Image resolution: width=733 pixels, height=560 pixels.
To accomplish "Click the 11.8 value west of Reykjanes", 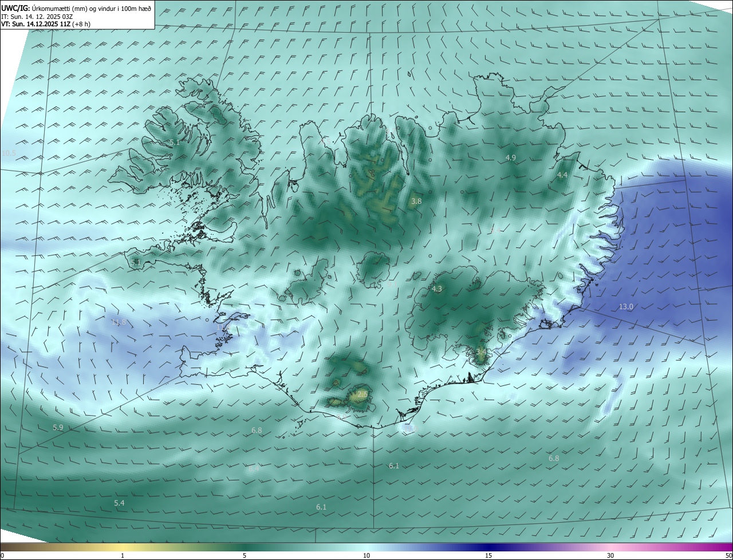I will [x=119, y=322].
